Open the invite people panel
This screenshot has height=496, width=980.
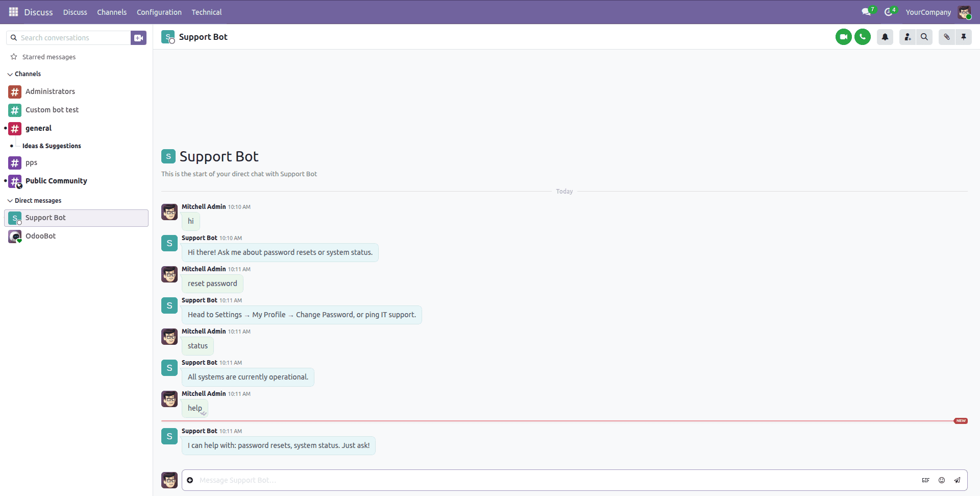[908, 37]
